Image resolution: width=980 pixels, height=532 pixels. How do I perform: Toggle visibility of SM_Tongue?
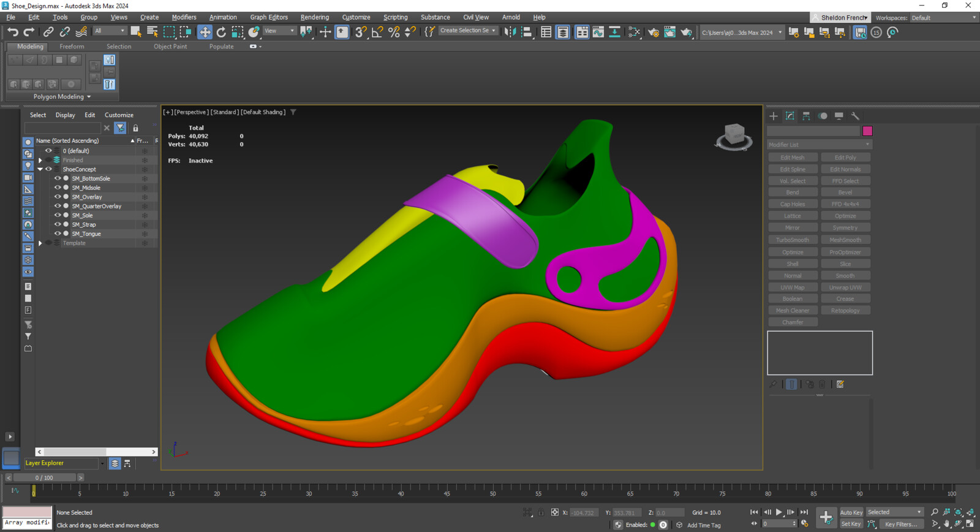point(58,234)
